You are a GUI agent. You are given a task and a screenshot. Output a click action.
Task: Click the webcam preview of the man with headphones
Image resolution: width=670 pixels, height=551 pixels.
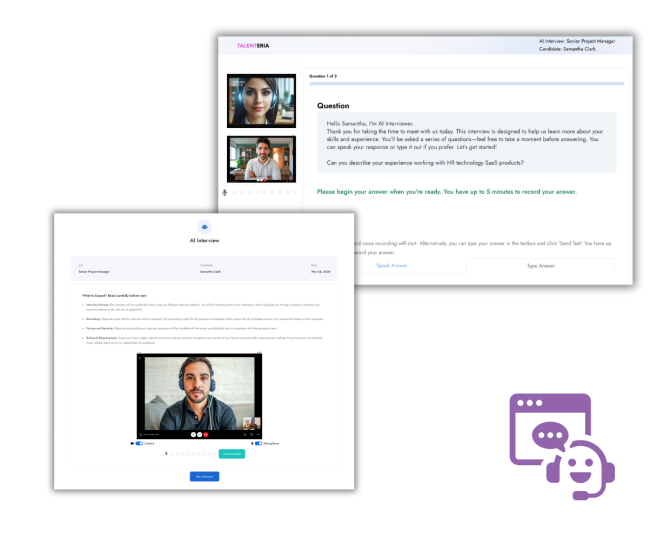coord(199,396)
